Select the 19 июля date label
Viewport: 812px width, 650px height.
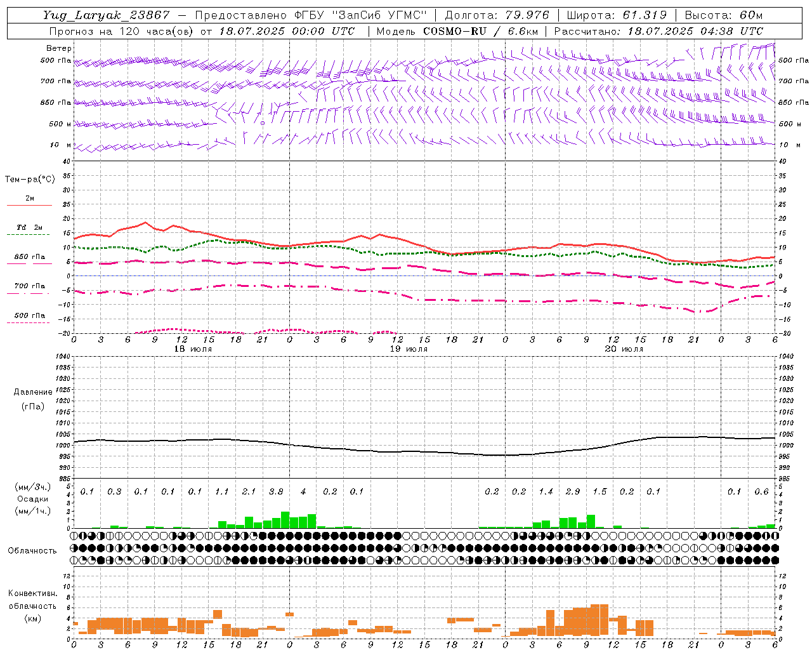click(409, 348)
